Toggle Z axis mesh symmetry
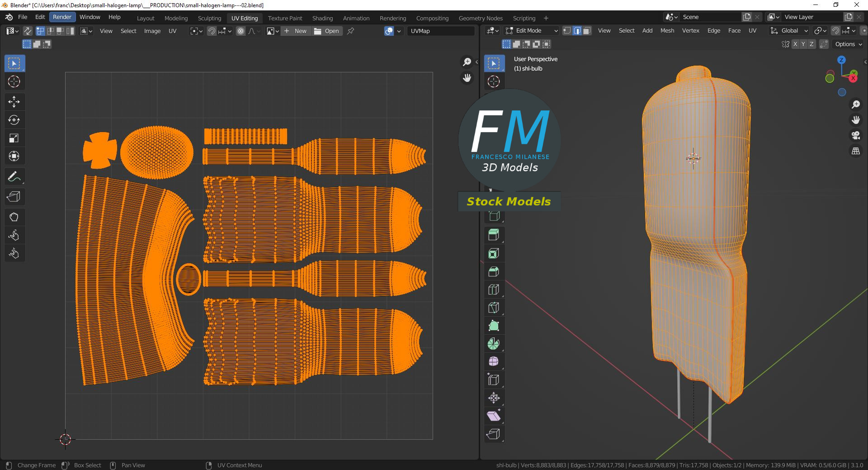 811,44
